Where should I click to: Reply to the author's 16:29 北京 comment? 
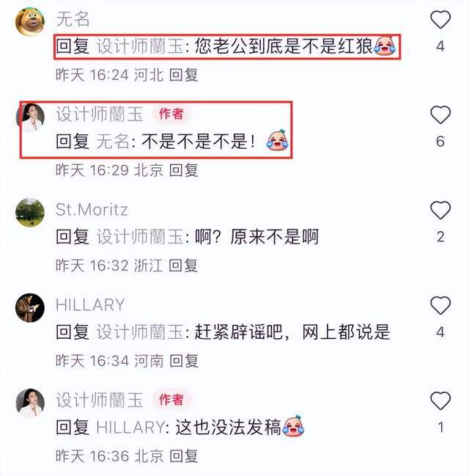pos(184,170)
